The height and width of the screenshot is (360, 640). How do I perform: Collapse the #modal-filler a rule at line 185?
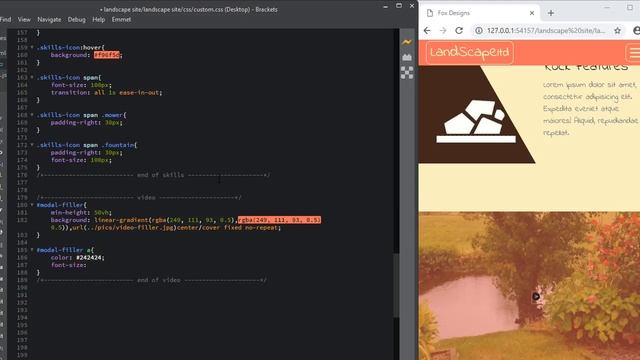pos(32,250)
